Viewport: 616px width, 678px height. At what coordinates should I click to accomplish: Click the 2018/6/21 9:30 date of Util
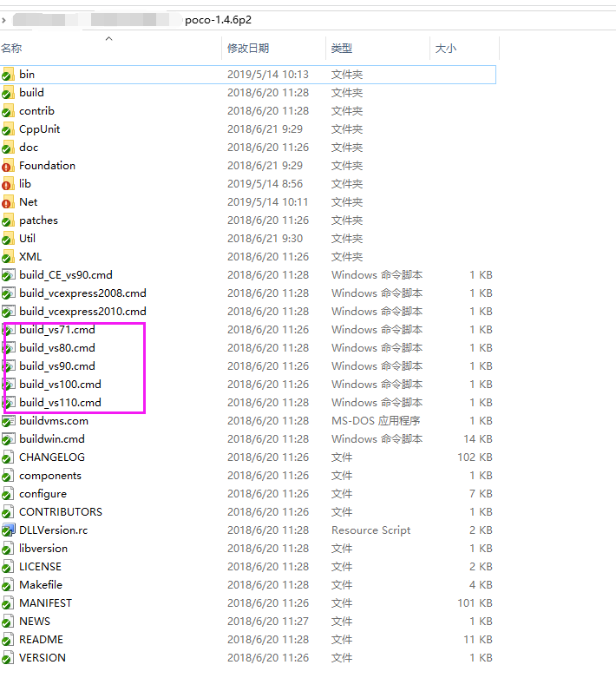[x=265, y=239]
